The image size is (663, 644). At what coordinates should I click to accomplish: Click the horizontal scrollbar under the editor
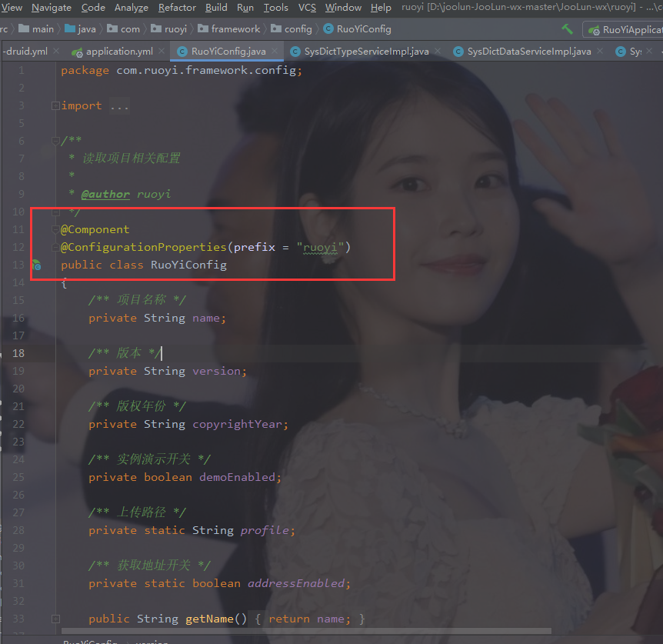click(x=306, y=631)
